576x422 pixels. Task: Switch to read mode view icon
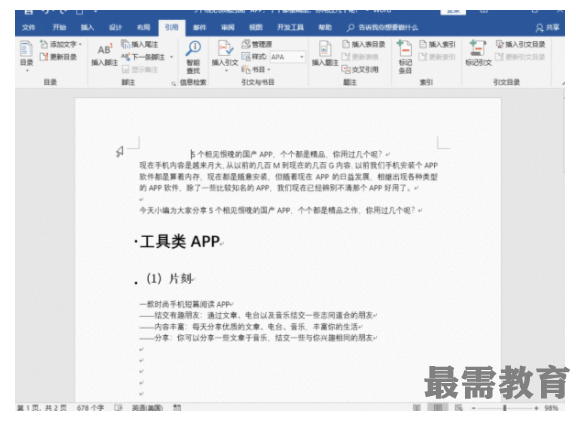click(x=417, y=408)
